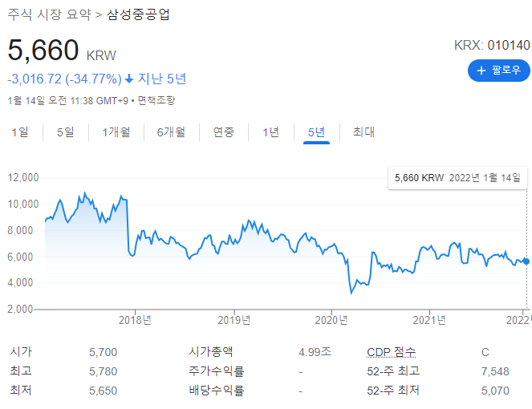Click the 12,000 y-axis label

pos(23,178)
